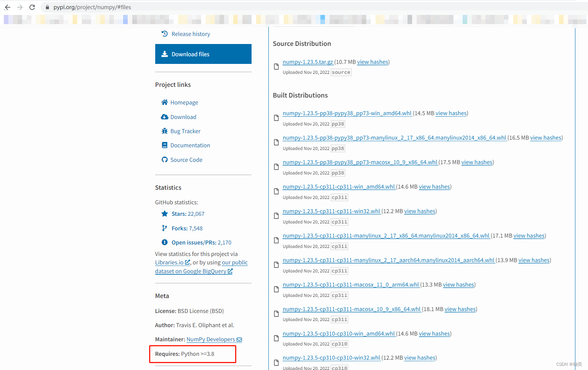
Task: Click file icon beside cp311 win_amd64 wheel
Action: 276,191
